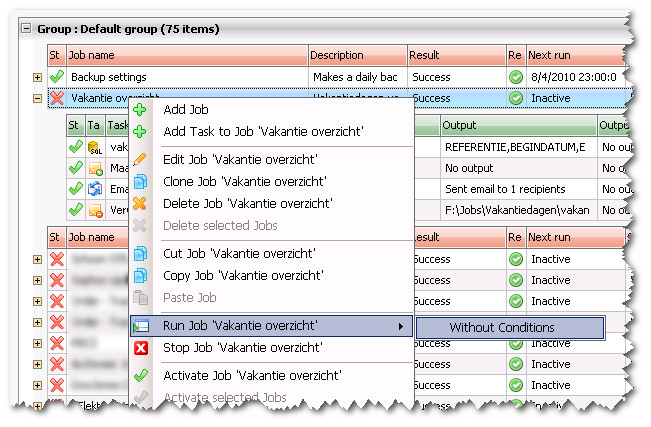
Task: Click the red X status of Vakantie overzicht
Action: [x=57, y=99]
